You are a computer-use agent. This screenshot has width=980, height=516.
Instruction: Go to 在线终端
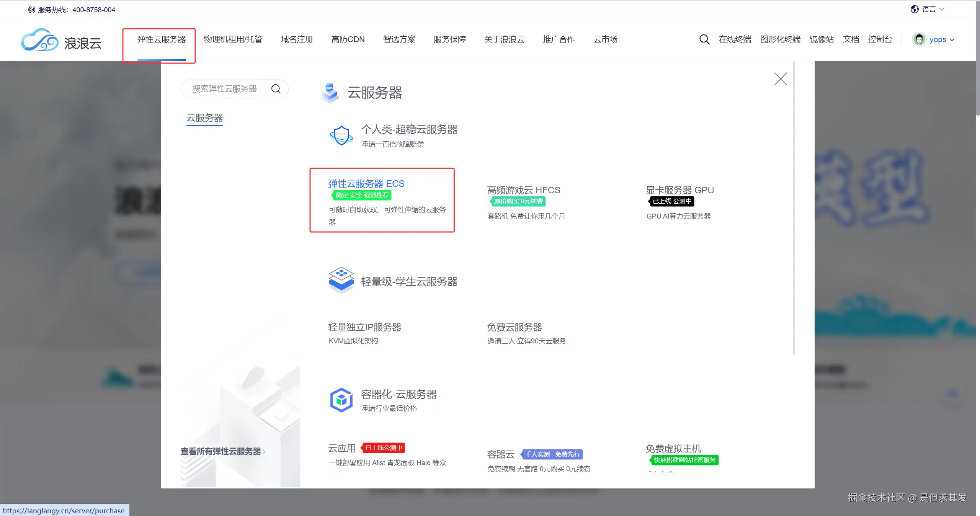coord(735,39)
